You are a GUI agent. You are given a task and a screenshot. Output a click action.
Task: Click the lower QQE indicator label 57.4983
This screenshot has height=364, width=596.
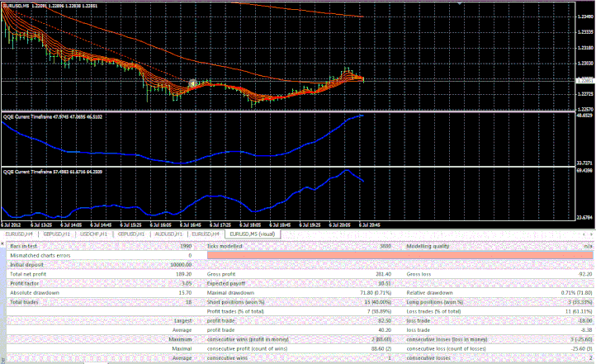(53, 173)
